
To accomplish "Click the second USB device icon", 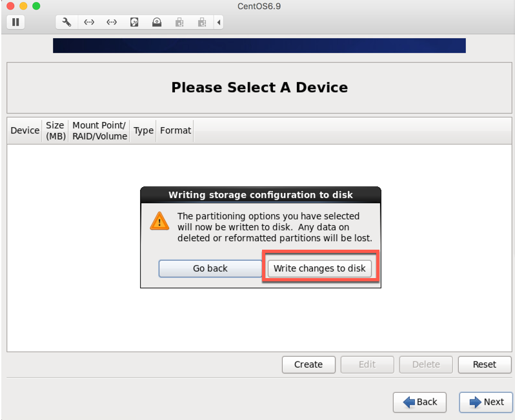I will point(202,22).
